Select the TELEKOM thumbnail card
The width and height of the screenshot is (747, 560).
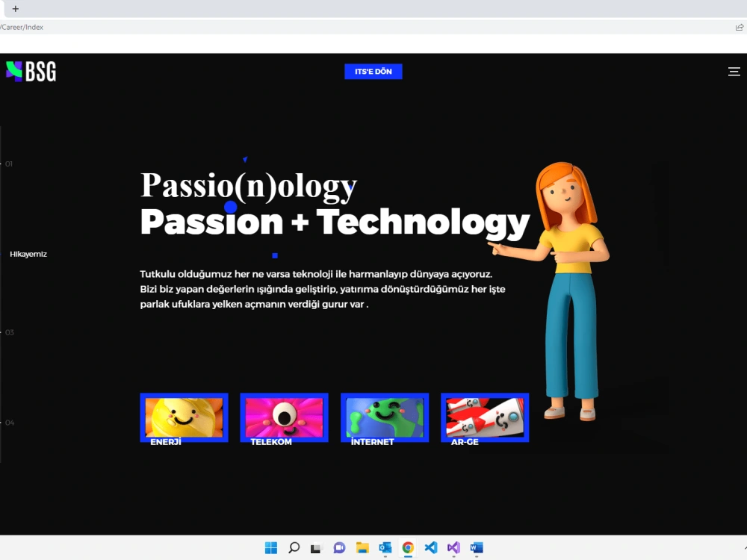click(x=284, y=417)
